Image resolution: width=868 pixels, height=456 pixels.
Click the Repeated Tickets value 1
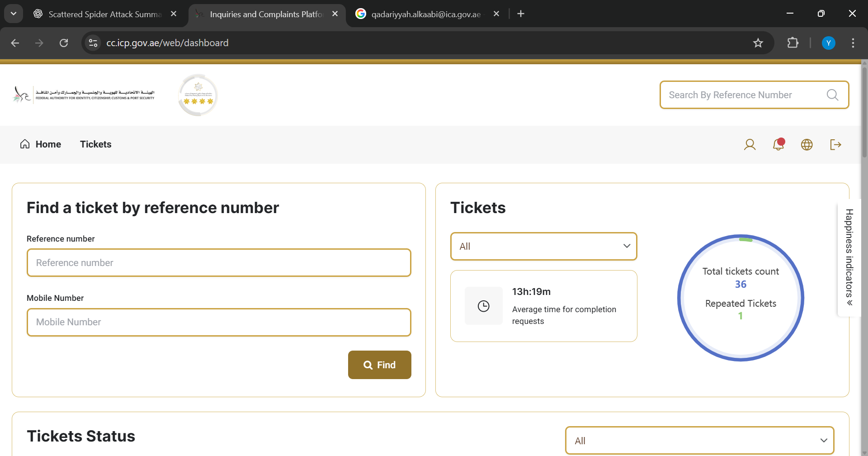pos(741,316)
